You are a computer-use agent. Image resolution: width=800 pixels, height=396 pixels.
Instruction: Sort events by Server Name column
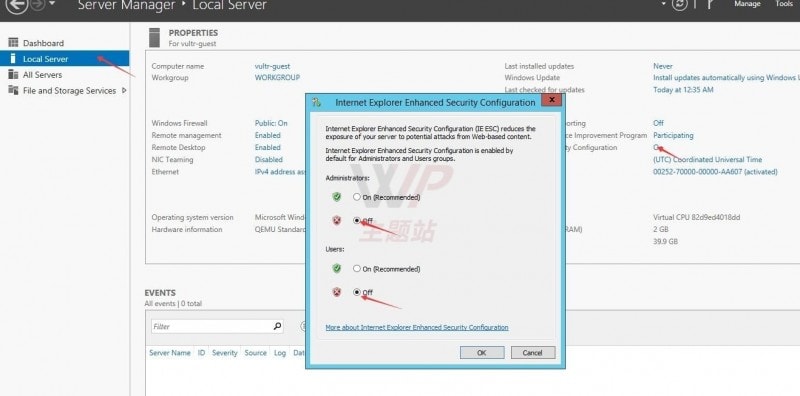click(x=169, y=353)
